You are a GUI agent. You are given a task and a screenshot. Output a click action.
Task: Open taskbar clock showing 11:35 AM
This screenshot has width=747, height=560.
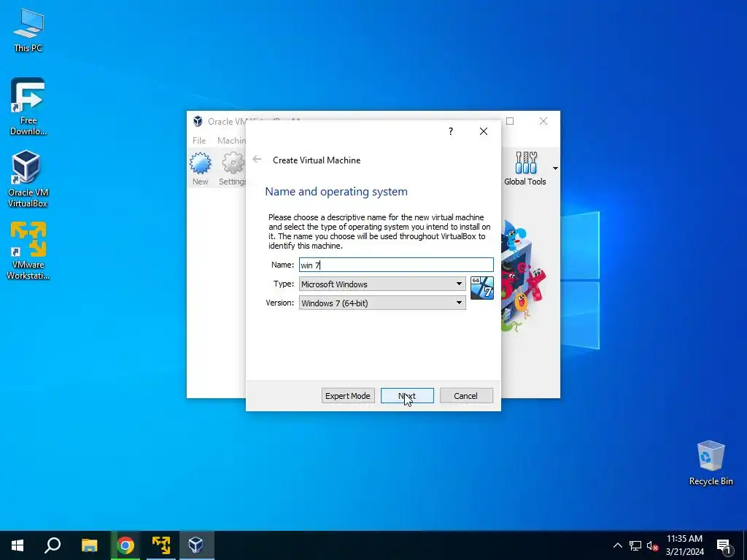(684, 545)
